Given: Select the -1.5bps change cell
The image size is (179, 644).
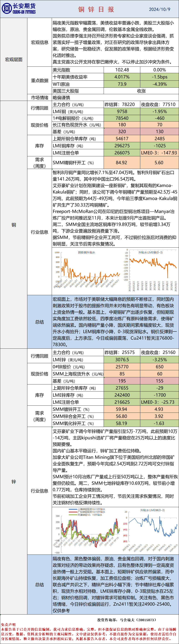Looking at the screenshot, I should click(x=160, y=77).
